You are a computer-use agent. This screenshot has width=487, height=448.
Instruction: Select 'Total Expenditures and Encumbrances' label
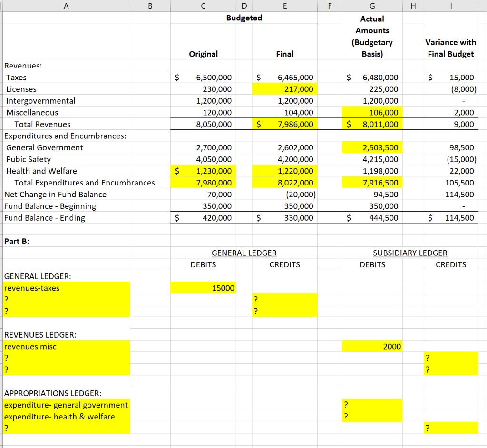point(85,183)
